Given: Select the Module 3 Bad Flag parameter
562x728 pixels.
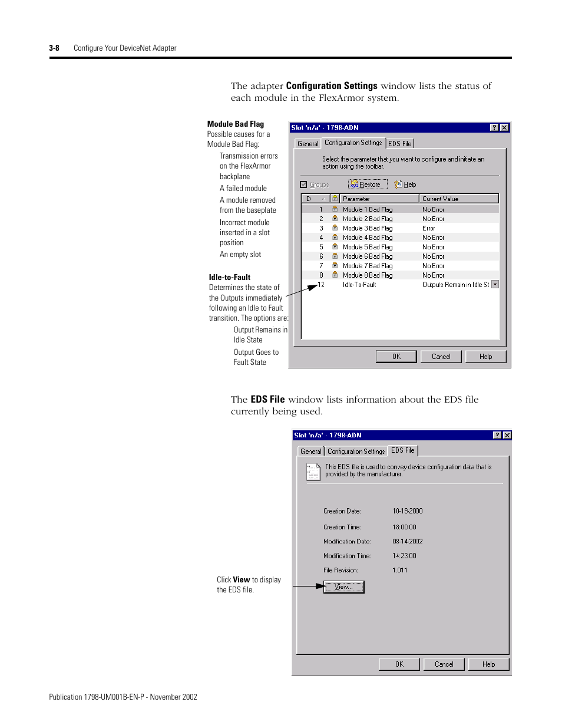Looking at the screenshot, I should (368, 228).
